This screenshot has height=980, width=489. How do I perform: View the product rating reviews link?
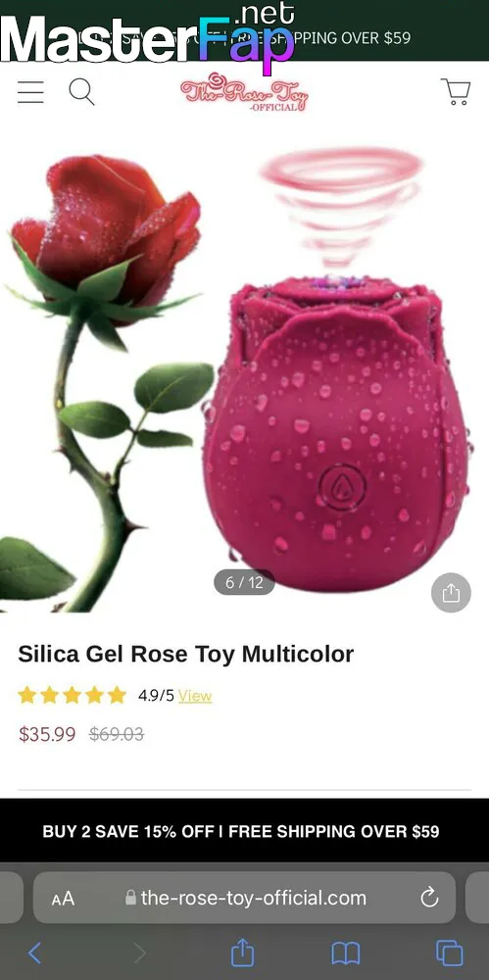coord(195,696)
